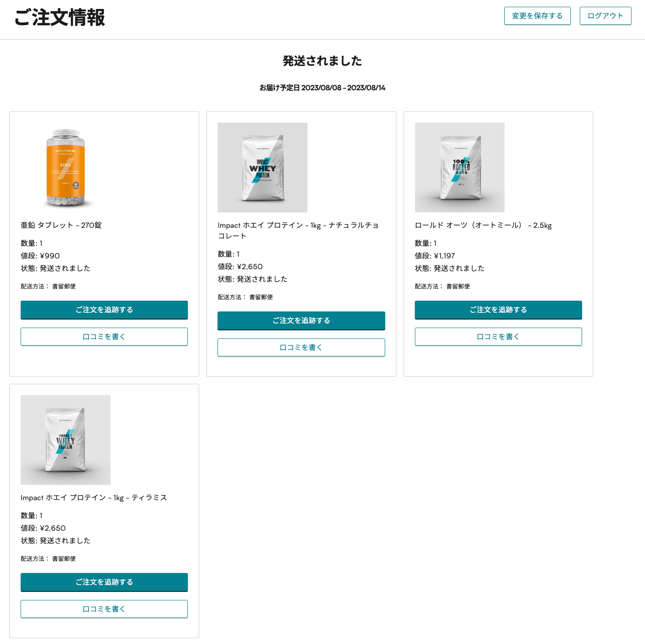This screenshot has height=644, width=645.
Task: Track the ロールド オーツ order
Action: click(x=498, y=310)
